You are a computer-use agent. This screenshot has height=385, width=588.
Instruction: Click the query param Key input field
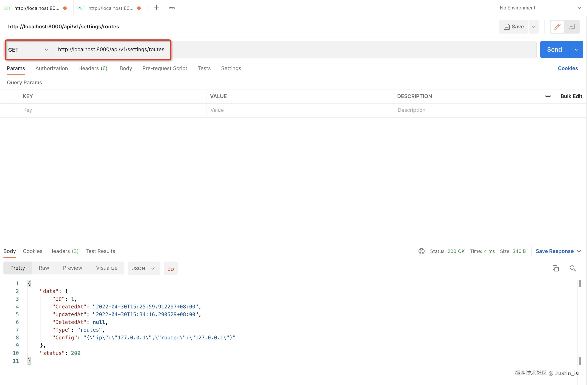pyautogui.click(x=112, y=110)
